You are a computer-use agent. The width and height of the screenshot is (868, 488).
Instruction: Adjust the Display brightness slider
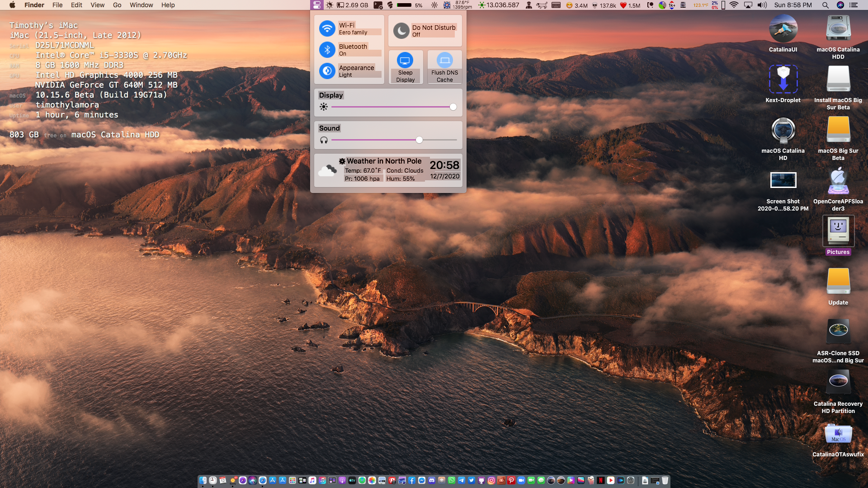click(x=453, y=107)
